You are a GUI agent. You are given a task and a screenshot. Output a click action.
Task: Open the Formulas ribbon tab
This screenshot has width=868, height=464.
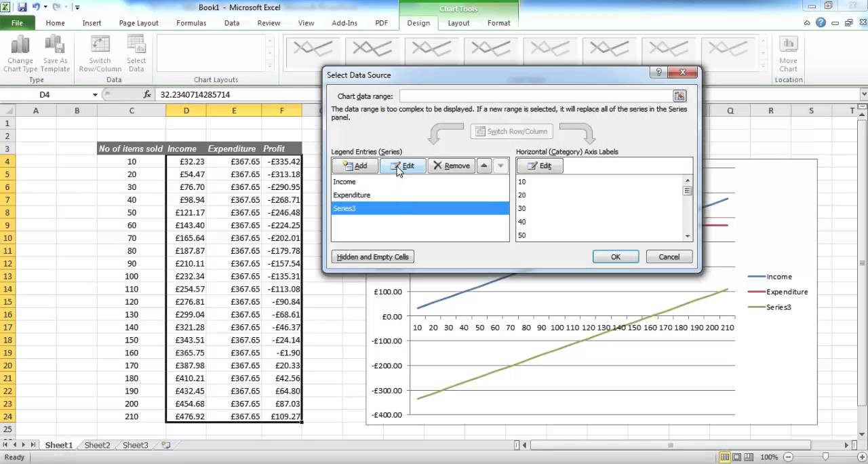(x=191, y=22)
